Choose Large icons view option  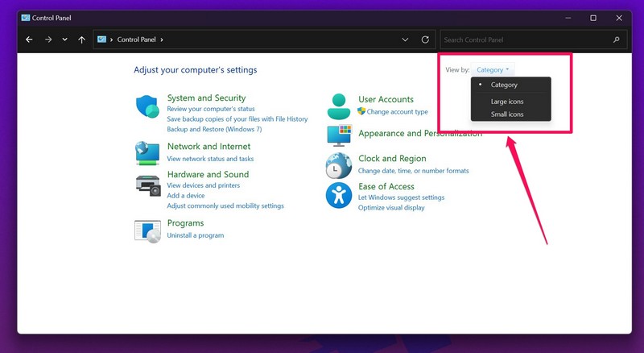(x=507, y=102)
